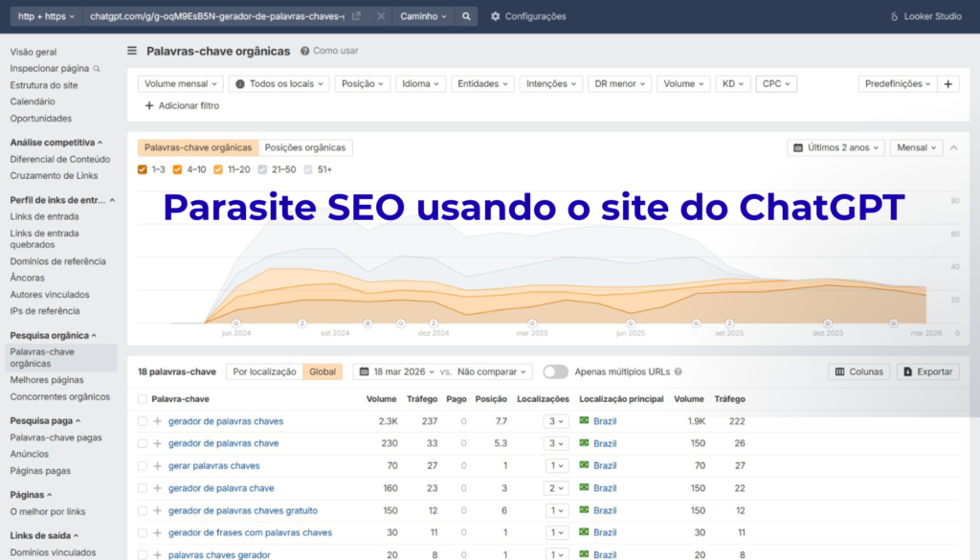
Task: Click the plus icon beside gerador de palavras chaves
Action: (156, 421)
